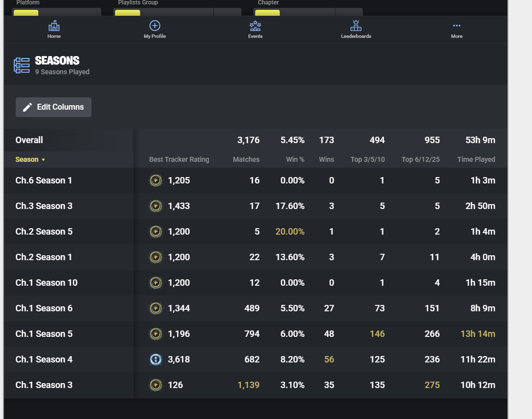Click Ch.1 Season 5 row name
Viewport: 532px width, 419px height.
[44, 334]
